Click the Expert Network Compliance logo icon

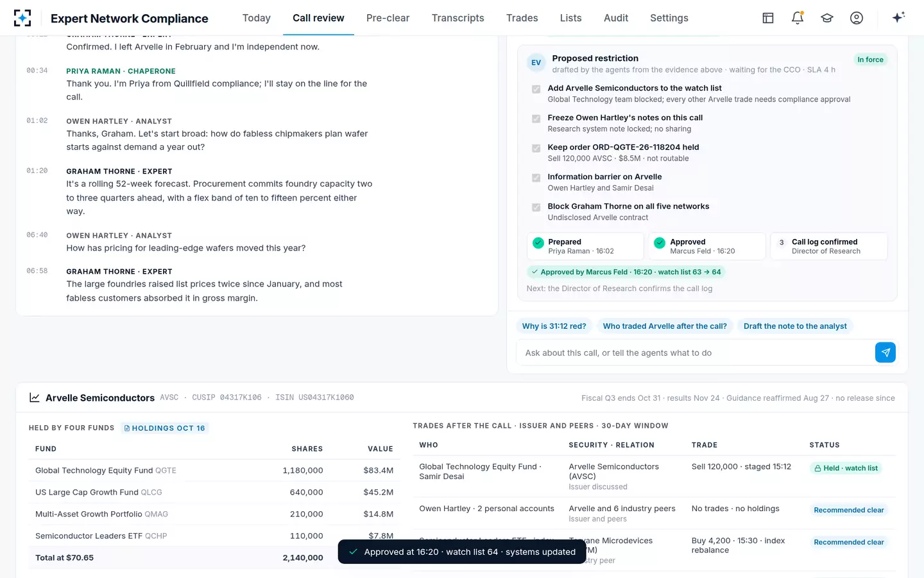pyautogui.click(x=22, y=18)
